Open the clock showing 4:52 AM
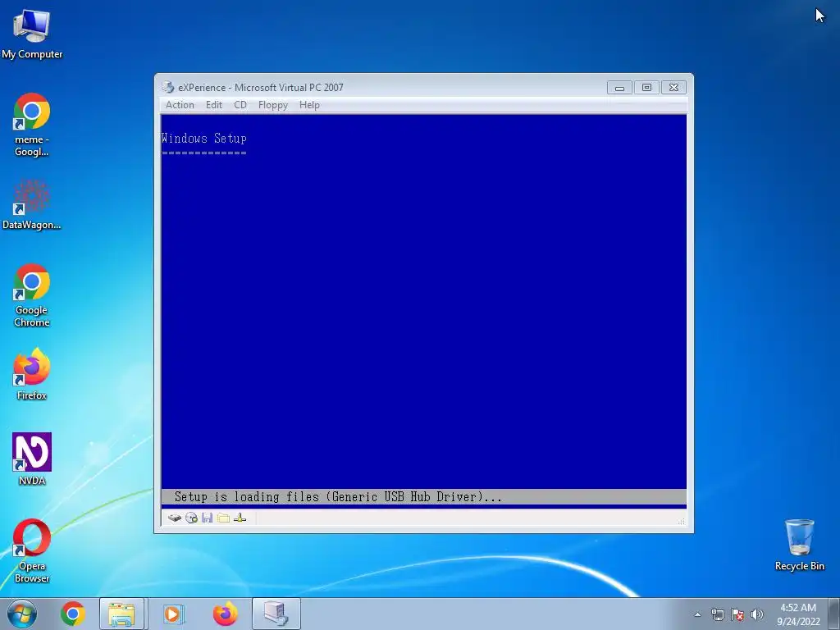The width and height of the screenshot is (840, 630). [798, 614]
